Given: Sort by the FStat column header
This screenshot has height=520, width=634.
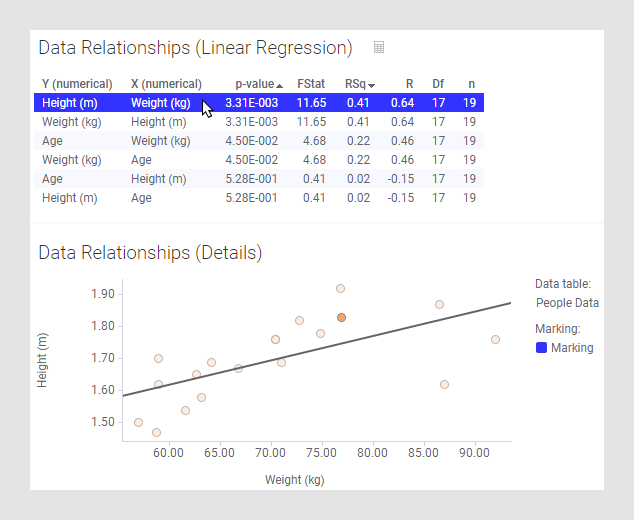Looking at the screenshot, I should tap(310, 84).
